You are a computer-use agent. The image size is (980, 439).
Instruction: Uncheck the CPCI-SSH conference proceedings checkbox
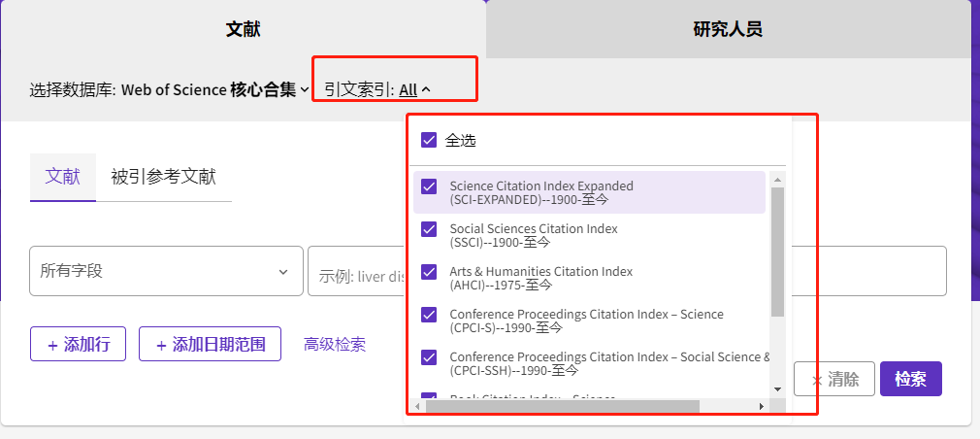[x=429, y=357]
